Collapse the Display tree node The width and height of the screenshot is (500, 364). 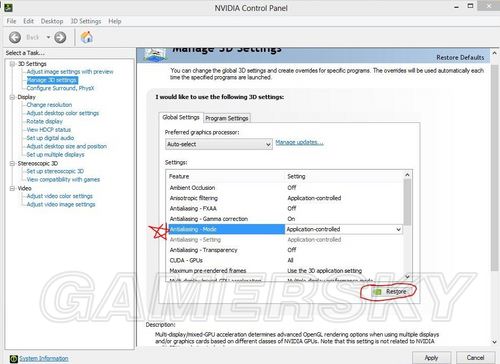point(12,97)
